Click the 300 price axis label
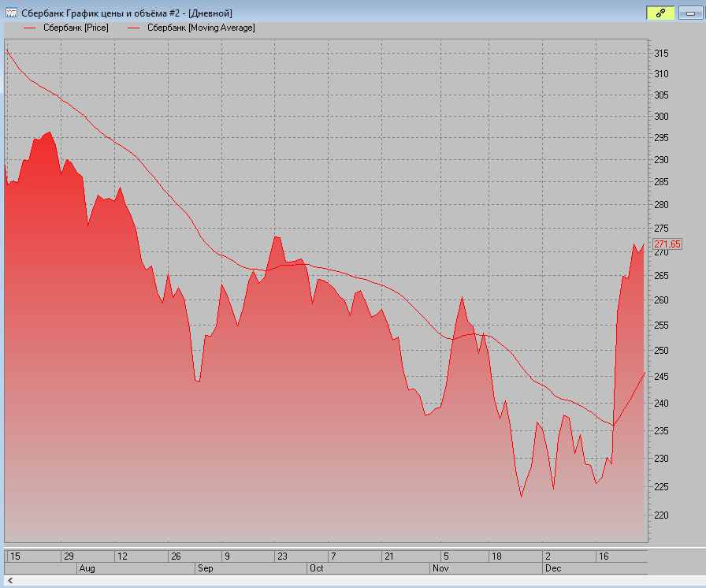 (661, 116)
